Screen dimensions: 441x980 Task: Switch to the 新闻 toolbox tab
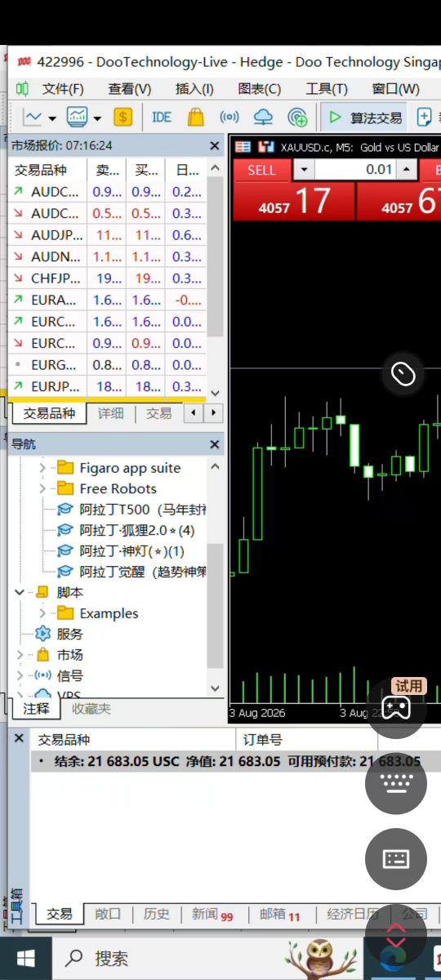coord(212,914)
